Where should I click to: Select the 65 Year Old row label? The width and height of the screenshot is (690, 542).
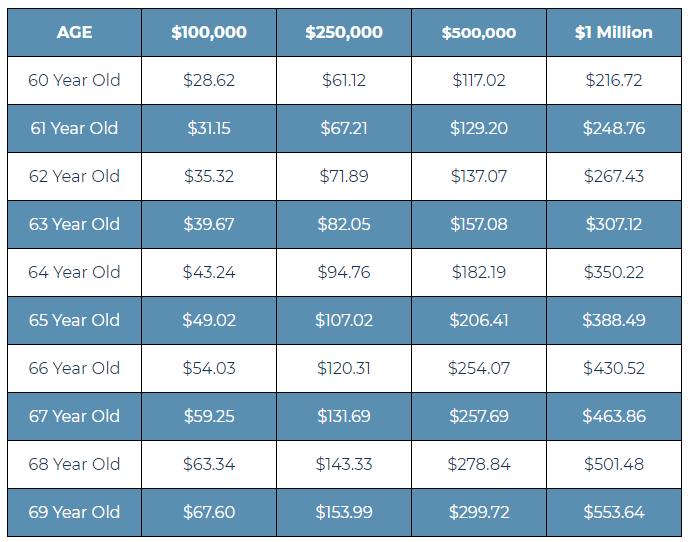(x=74, y=320)
